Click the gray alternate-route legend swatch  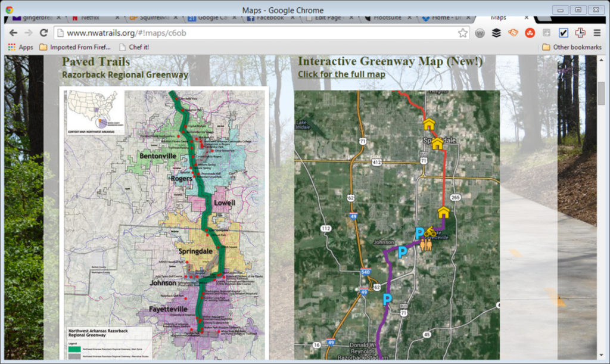[74, 356]
